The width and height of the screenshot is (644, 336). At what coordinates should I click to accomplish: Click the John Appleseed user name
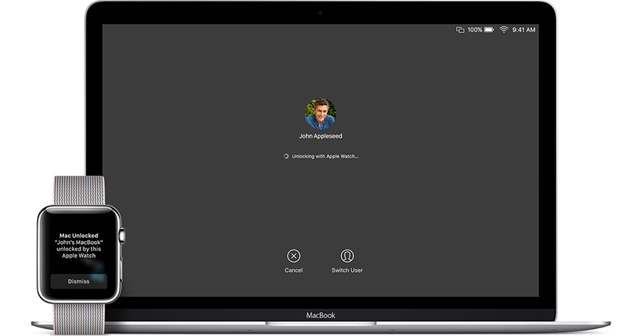point(320,136)
